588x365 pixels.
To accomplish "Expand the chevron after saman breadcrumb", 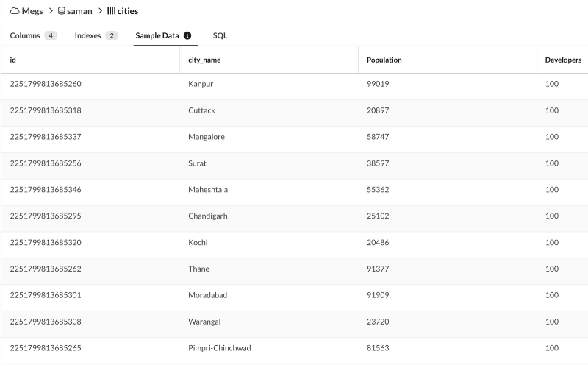I will (100, 11).
